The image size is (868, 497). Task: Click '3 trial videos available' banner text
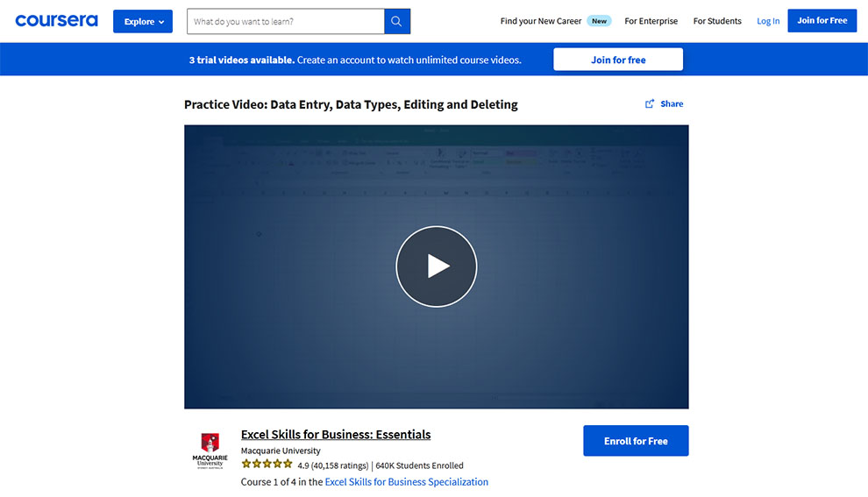(242, 60)
